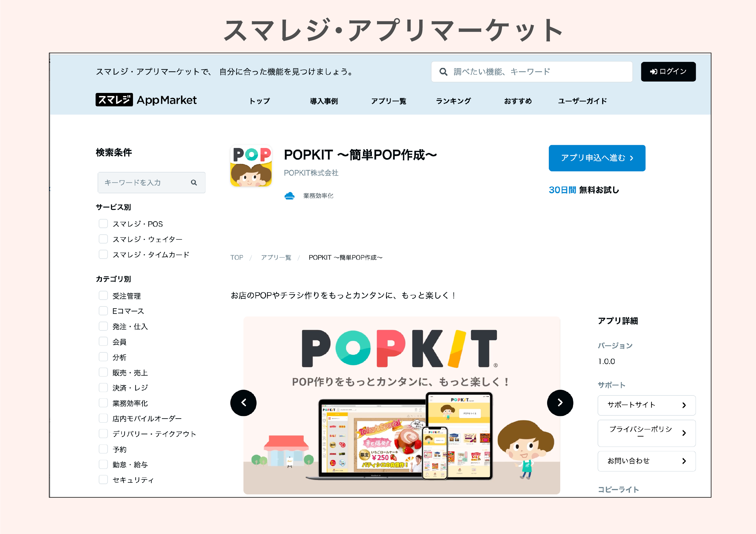Follow the TOP breadcrumb link
756x534 pixels.
(x=236, y=258)
